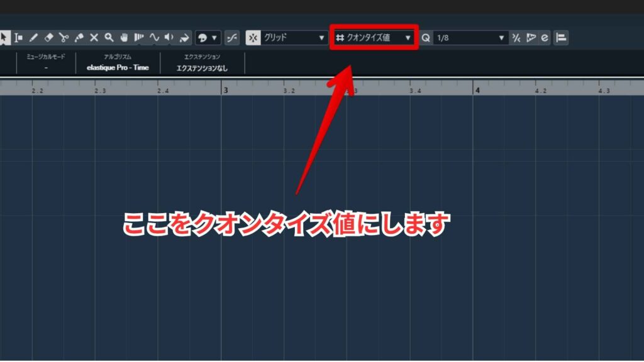Activate the Split scissors tool
Viewport: 644px width, 362px height.
(x=64, y=38)
